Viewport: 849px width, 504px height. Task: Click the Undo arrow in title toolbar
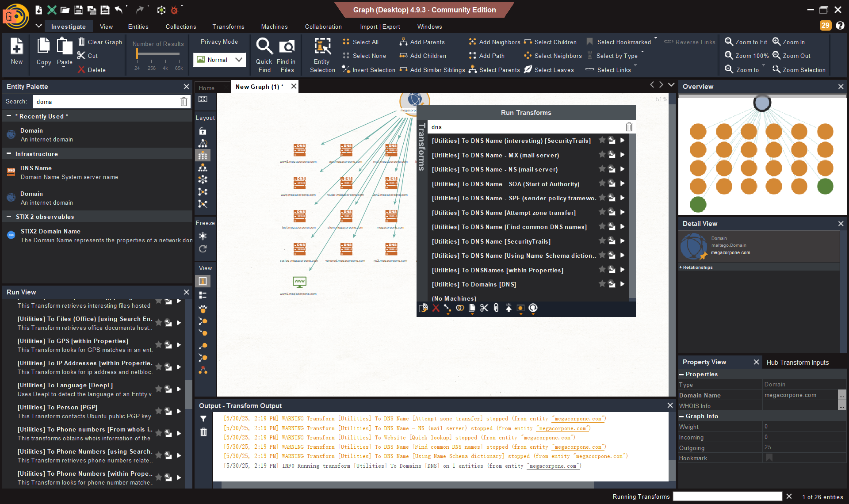[119, 10]
